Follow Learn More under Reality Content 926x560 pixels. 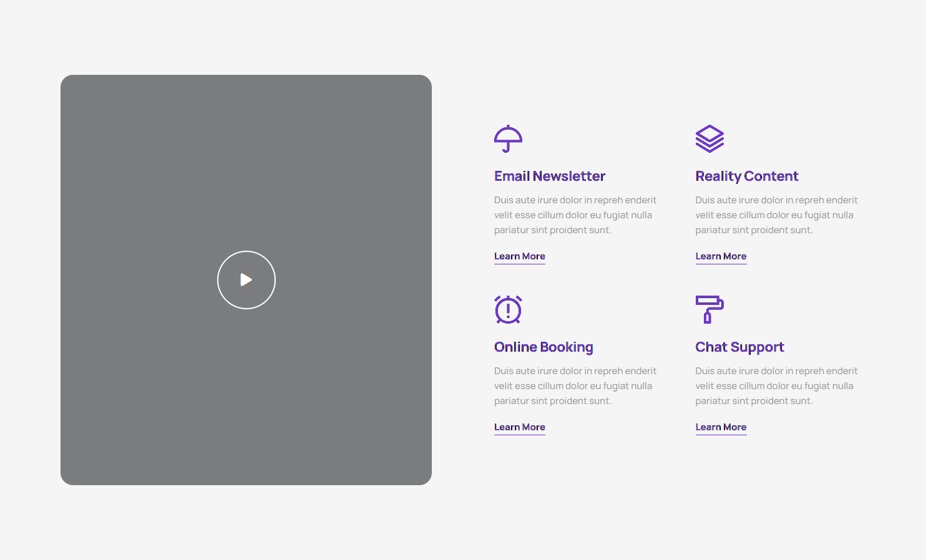pos(721,256)
